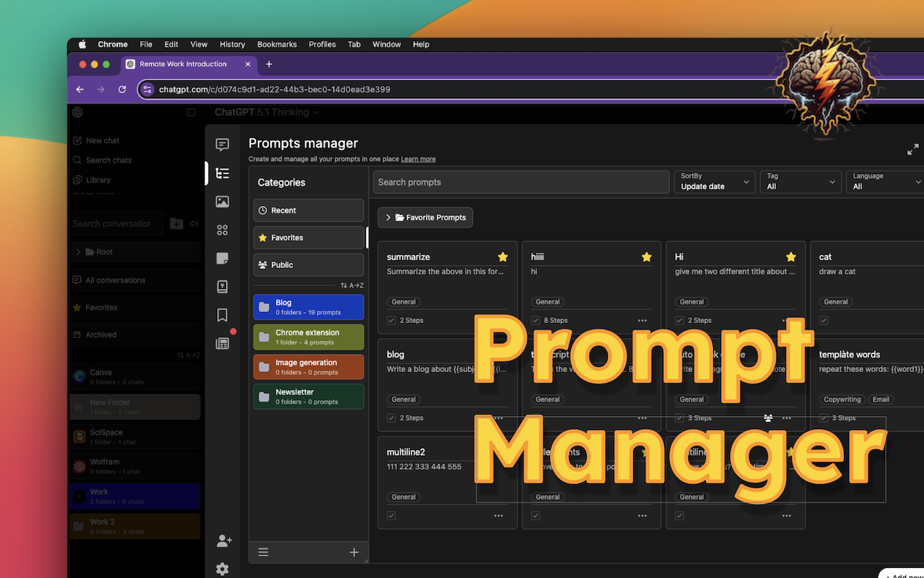This screenshot has height=578, width=924.
Task: Open the Image generation category folder
Action: tap(308, 367)
